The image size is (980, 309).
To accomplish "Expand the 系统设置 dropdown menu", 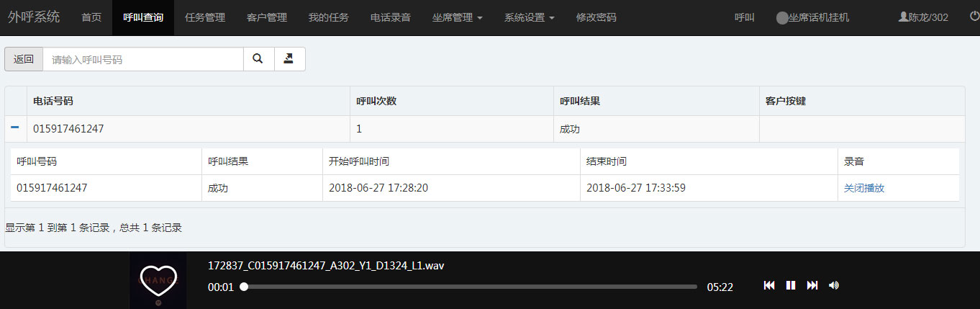I will 529,17.
